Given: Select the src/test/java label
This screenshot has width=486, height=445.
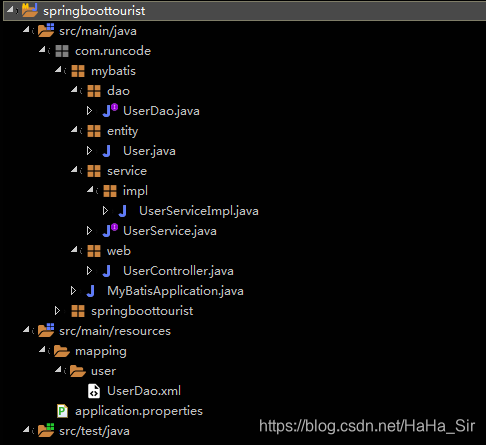Looking at the screenshot, I should click(94, 431).
